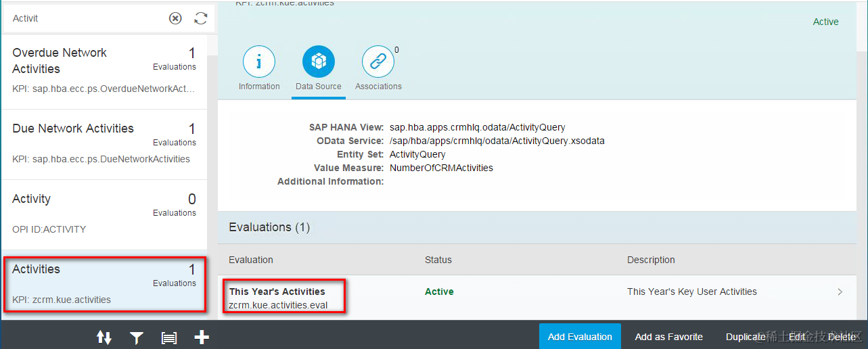
Task: Click Add as Favorite
Action: coord(668,337)
